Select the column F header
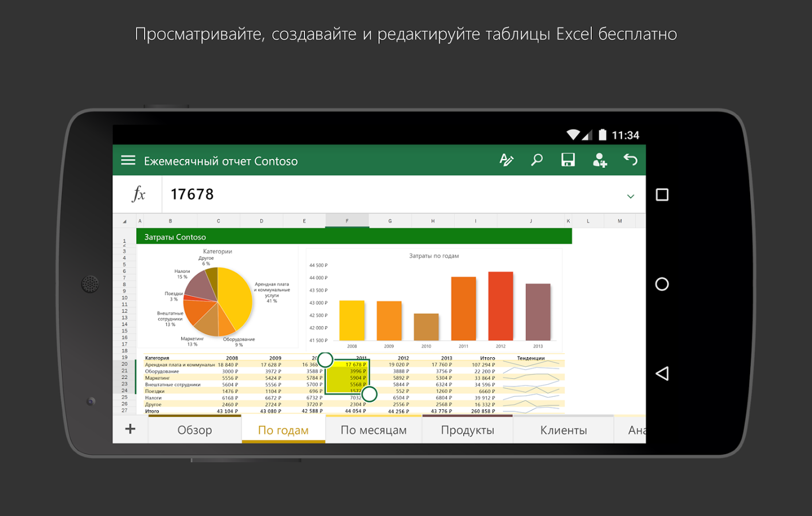812x516 pixels. [x=347, y=221]
